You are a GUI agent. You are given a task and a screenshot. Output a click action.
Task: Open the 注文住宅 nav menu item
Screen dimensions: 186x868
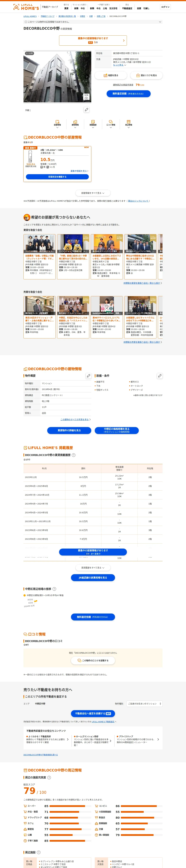[113, 8]
